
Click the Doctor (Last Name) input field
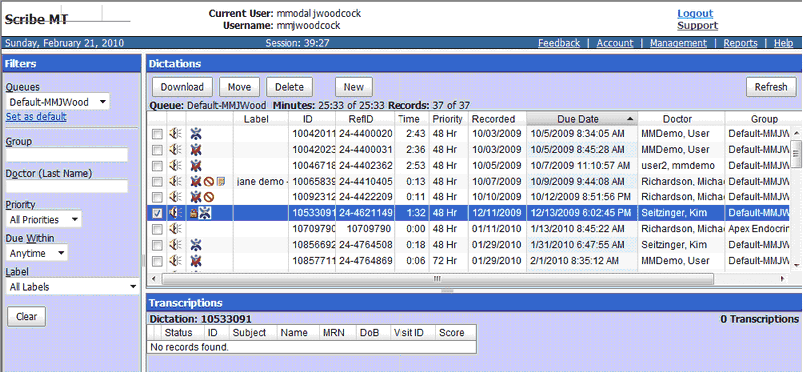(x=67, y=186)
